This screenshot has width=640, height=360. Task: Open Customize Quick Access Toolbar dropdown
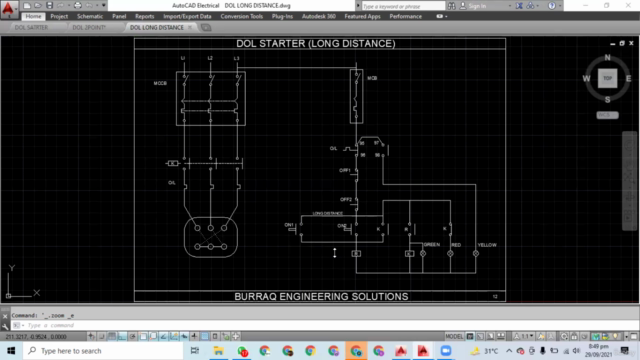(x=104, y=6)
